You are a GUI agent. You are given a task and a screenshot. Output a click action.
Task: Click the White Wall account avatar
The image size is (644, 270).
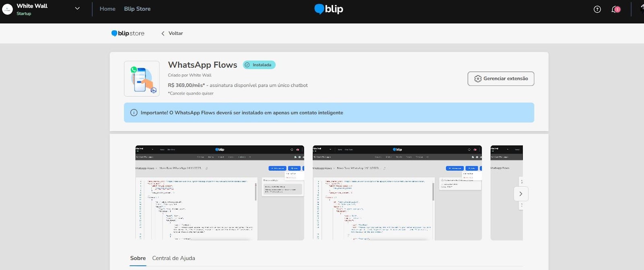pyautogui.click(x=8, y=9)
